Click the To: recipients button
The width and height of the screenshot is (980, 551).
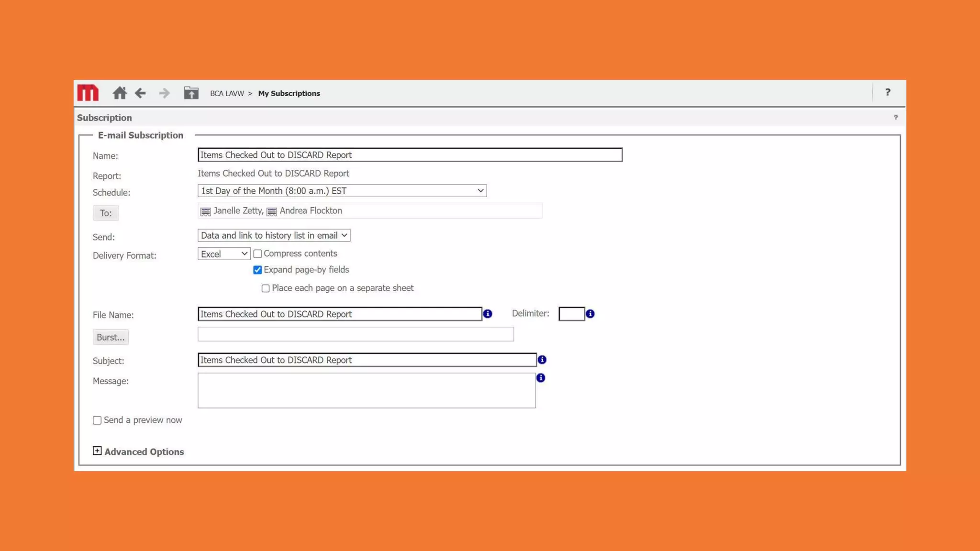(106, 213)
